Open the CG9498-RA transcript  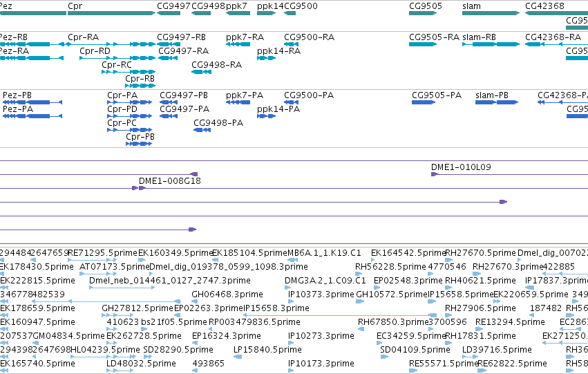tap(201, 72)
